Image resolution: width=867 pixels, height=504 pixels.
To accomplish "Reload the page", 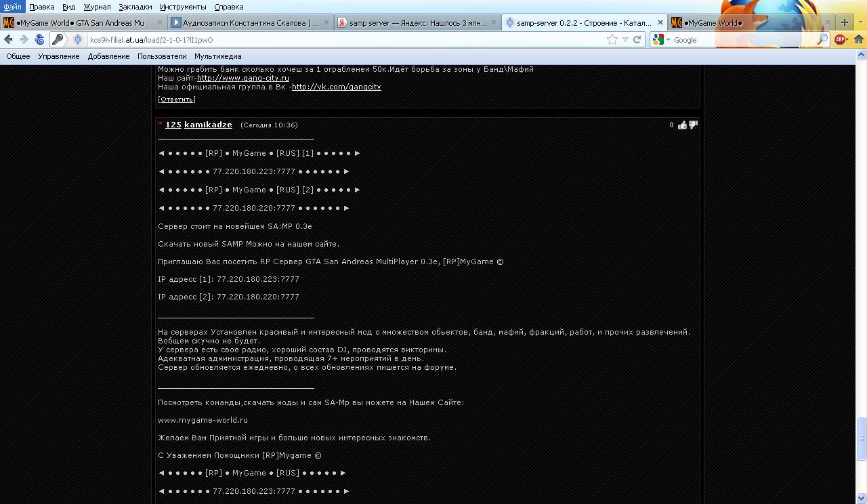I will 637,40.
